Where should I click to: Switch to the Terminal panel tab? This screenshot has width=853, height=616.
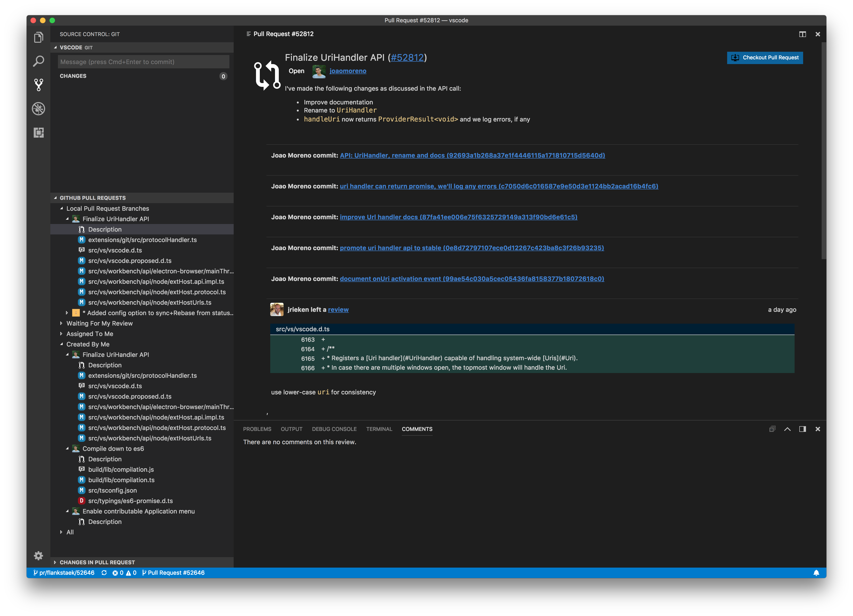coord(379,429)
